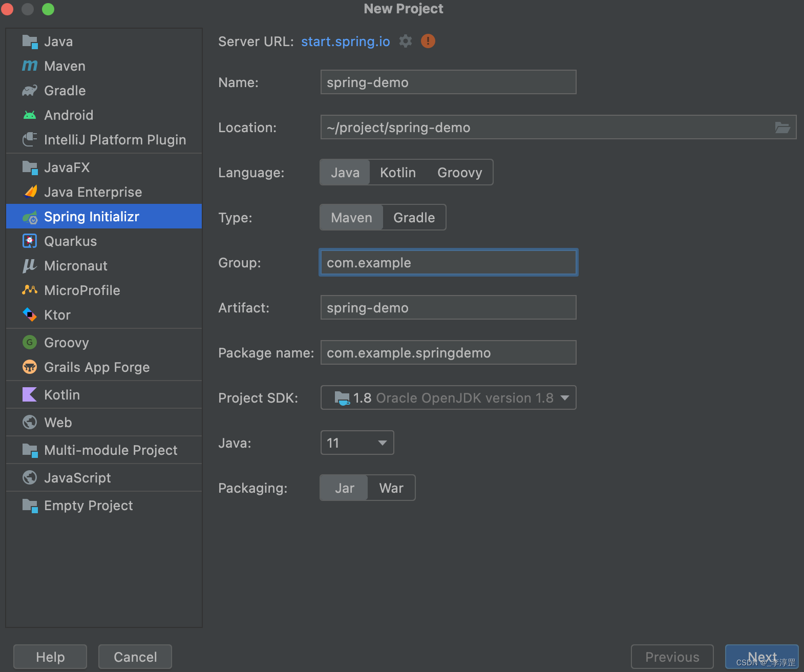The image size is (804, 672).
Task: Focus the Group input field
Action: (x=449, y=262)
